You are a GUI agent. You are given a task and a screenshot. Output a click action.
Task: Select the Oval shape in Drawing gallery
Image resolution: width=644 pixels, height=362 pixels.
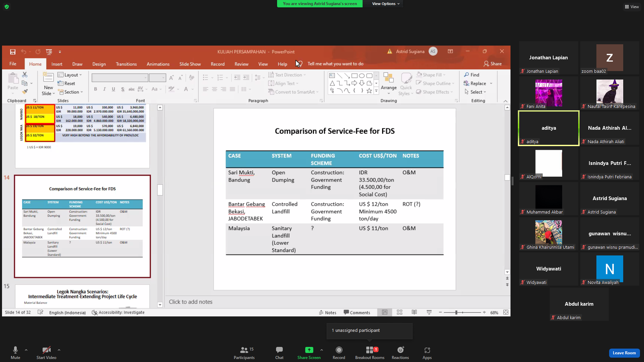point(362,76)
